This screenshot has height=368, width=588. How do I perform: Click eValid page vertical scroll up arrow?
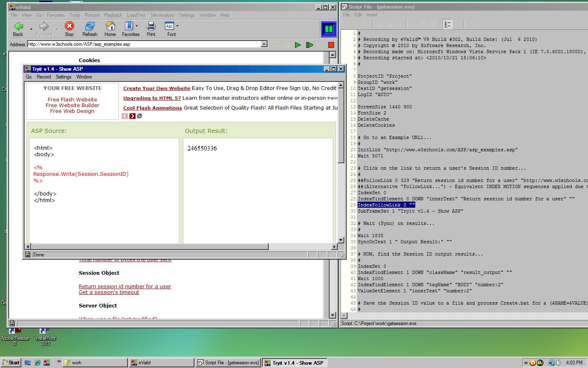coord(332,55)
